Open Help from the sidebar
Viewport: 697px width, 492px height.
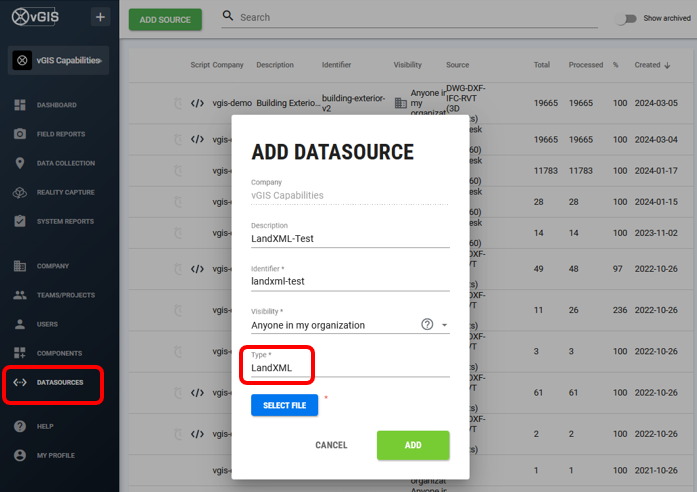[x=45, y=426]
